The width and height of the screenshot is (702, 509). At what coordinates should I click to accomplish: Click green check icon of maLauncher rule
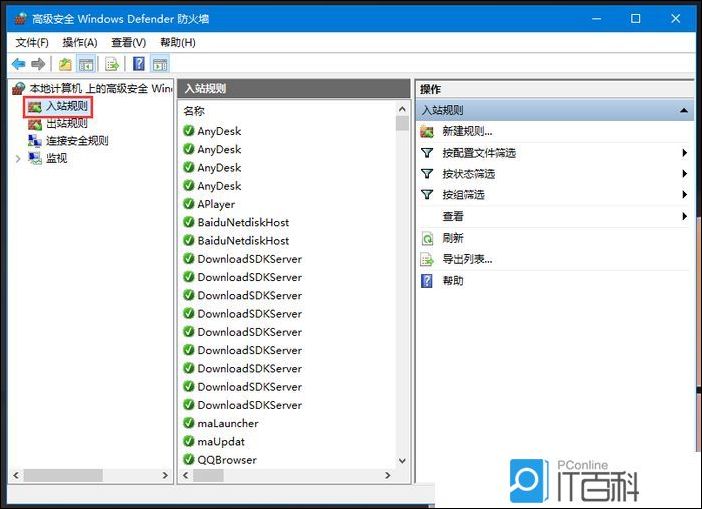(x=189, y=423)
